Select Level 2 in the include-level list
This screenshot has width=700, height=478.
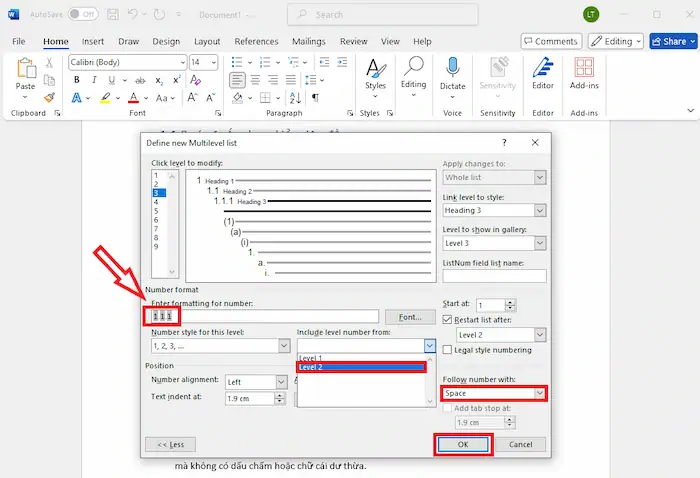pyautogui.click(x=361, y=367)
